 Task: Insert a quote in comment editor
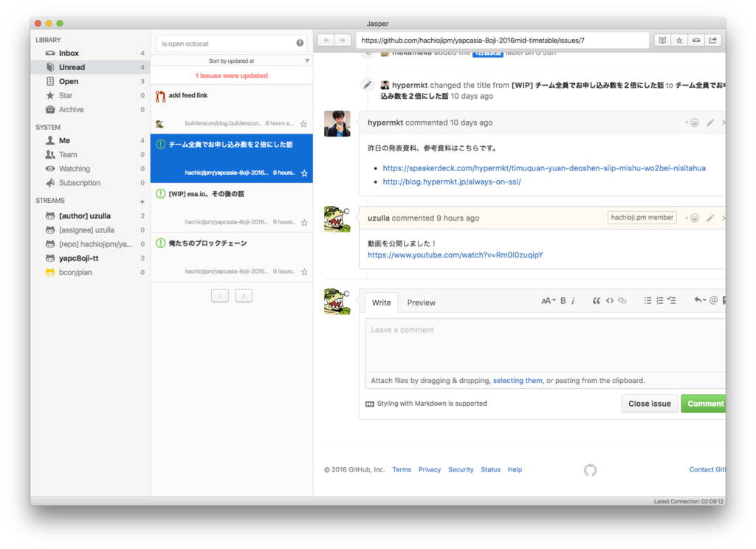pyautogui.click(x=597, y=301)
